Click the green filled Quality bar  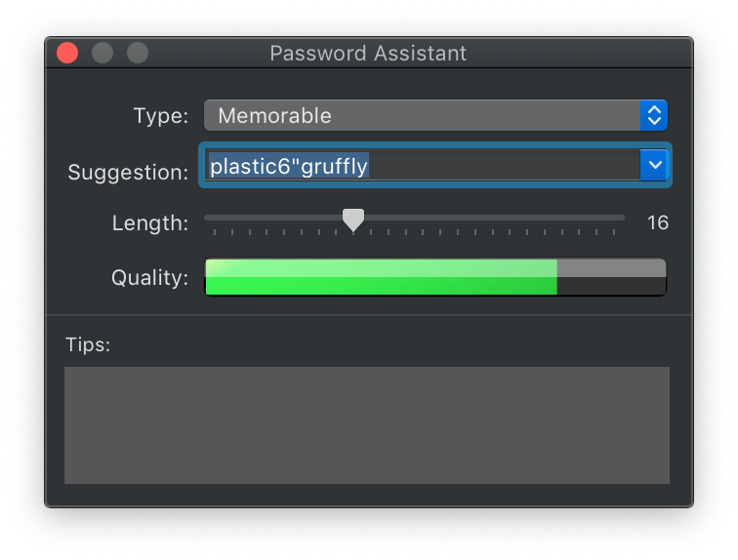tap(381, 277)
